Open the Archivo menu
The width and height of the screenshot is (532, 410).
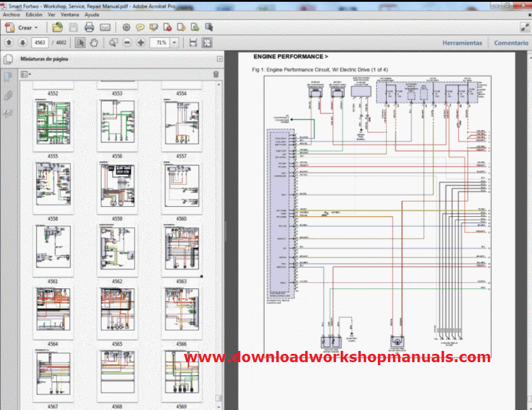coord(12,15)
